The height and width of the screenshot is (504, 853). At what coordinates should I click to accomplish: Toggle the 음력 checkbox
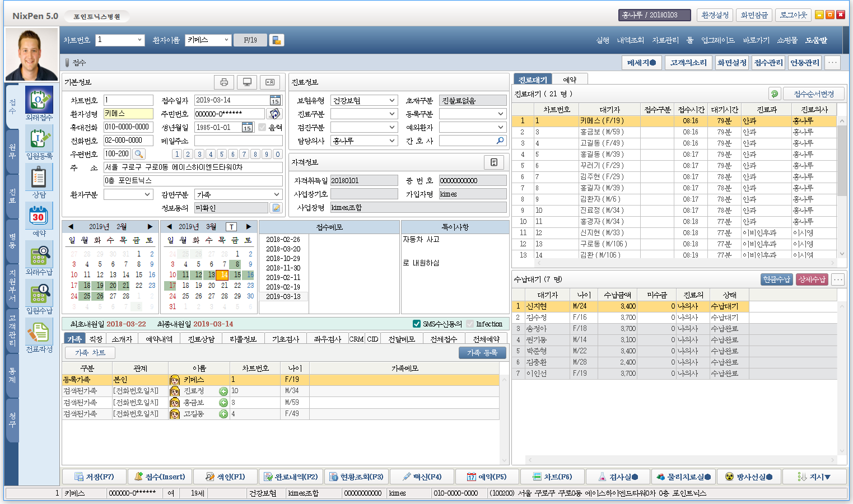pos(262,127)
